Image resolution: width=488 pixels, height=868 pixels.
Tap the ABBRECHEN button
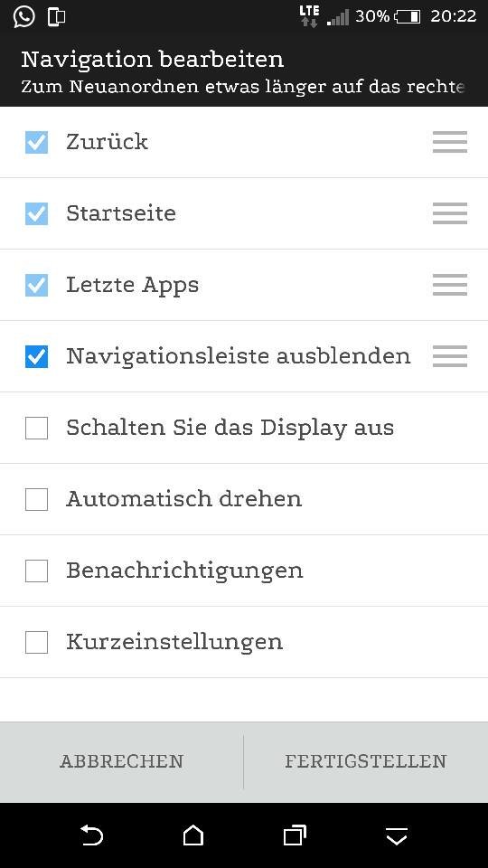tap(122, 761)
